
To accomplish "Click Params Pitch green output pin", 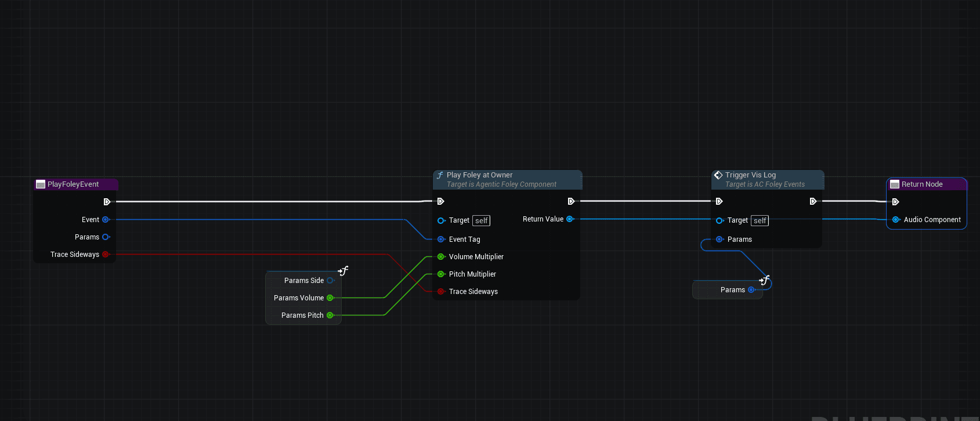I will [x=330, y=315].
